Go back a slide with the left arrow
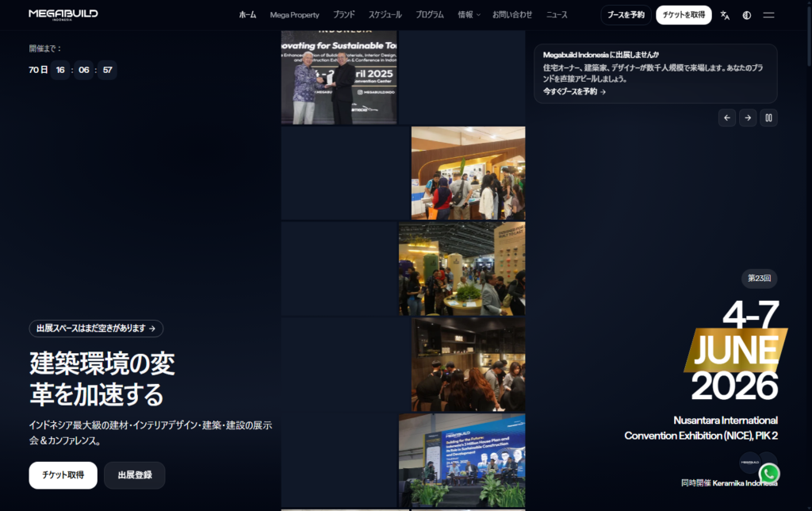Image resolution: width=812 pixels, height=511 pixels. click(x=727, y=117)
